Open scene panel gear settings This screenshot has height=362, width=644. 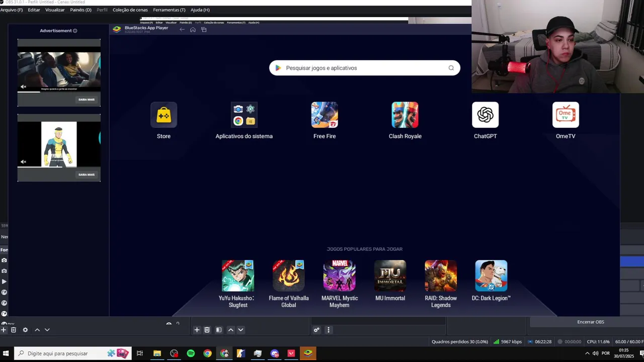[25, 330]
